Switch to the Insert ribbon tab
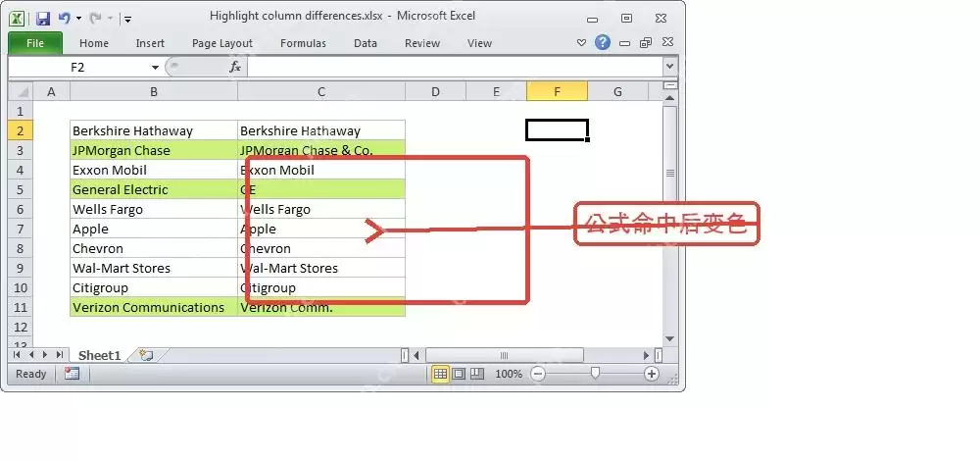The image size is (980, 461). [150, 43]
